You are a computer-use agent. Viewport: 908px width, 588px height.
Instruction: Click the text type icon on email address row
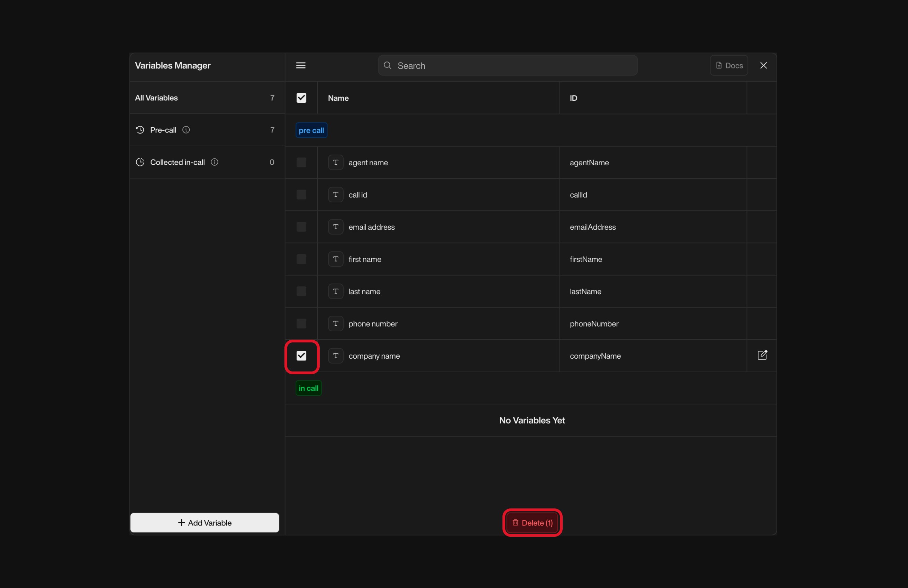coord(336,227)
